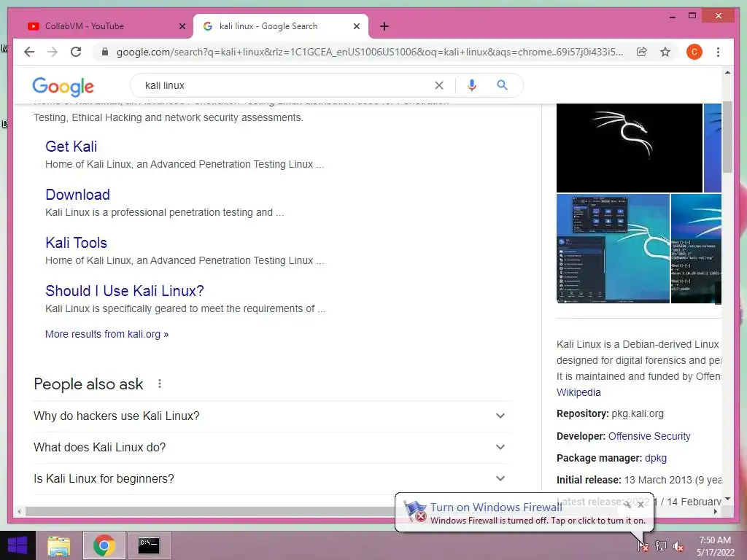747x560 pixels.
Task: Click Repository pkg.kali.org text
Action: [x=610, y=414]
